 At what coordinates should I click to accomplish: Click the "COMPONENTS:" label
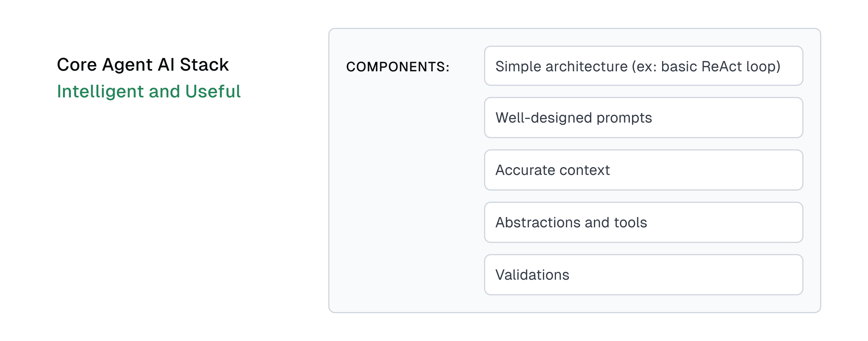pos(398,67)
